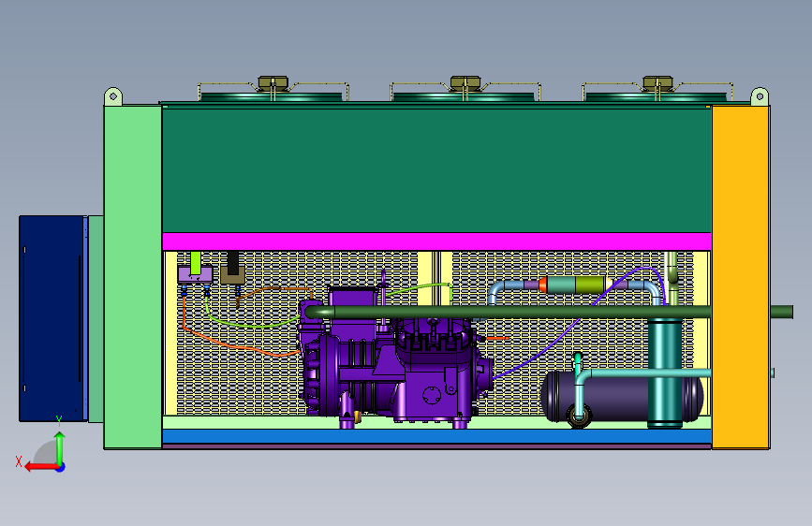Select the olive green filter drier cylinder

(x=590, y=285)
